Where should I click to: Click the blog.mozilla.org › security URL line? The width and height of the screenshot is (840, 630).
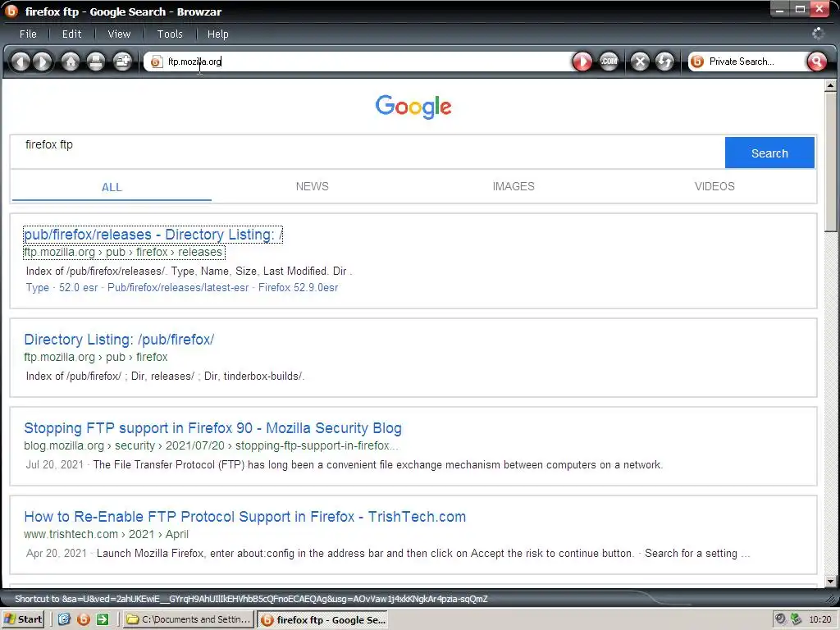coord(211,445)
